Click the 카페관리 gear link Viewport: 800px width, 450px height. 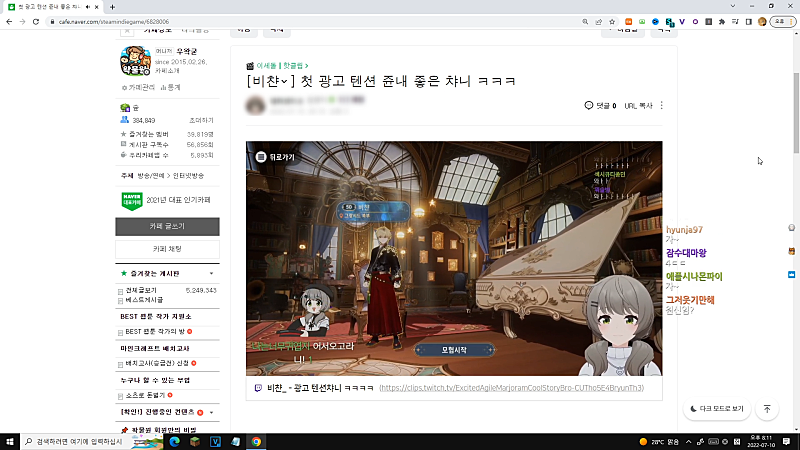[x=138, y=88]
